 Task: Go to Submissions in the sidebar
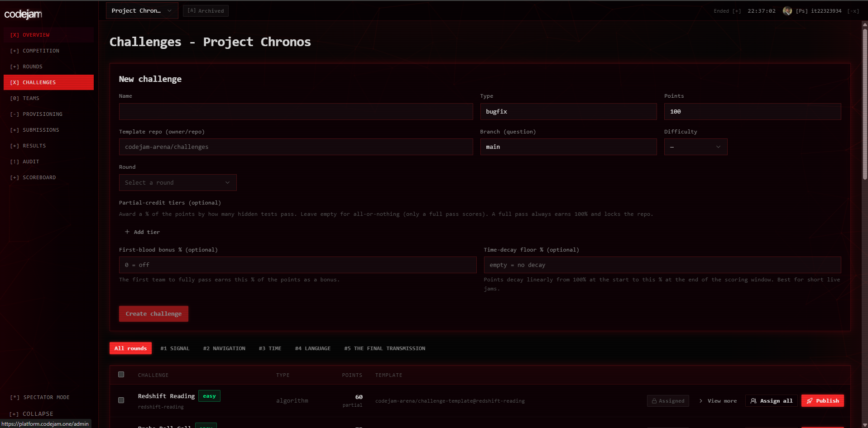coord(48,130)
